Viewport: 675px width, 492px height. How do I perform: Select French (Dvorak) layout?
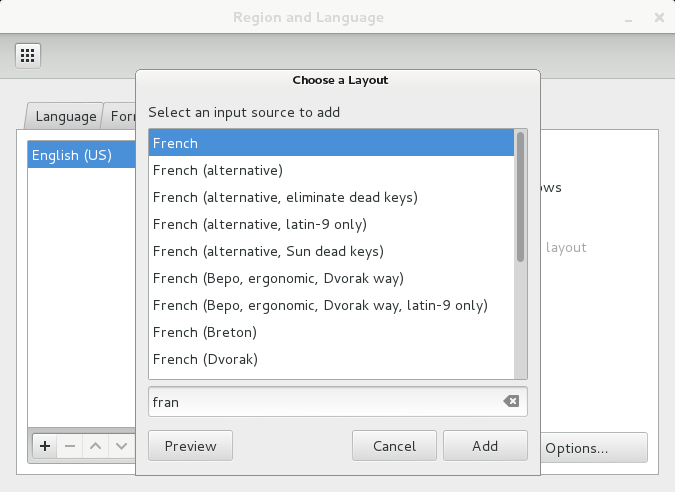click(x=205, y=359)
